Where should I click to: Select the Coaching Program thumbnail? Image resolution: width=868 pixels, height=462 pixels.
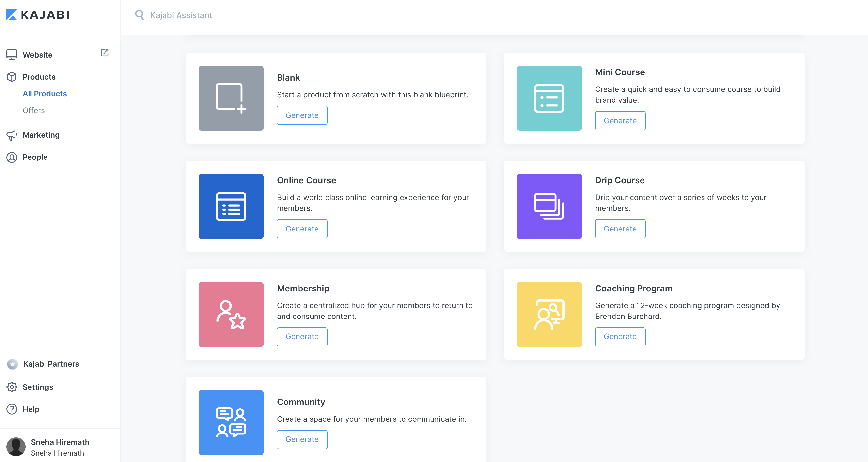(549, 314)
